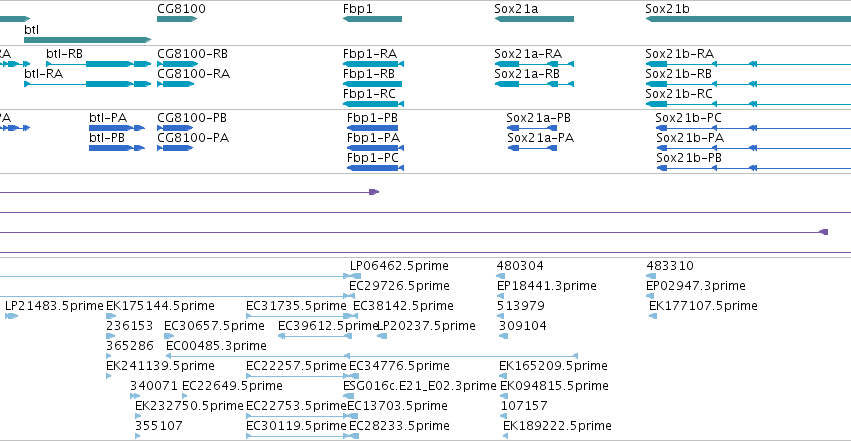Image resolution: width=851 pixels, height=441 pixels.
Task: Select EST label EP18441.3prime
Action: [547, 286]
